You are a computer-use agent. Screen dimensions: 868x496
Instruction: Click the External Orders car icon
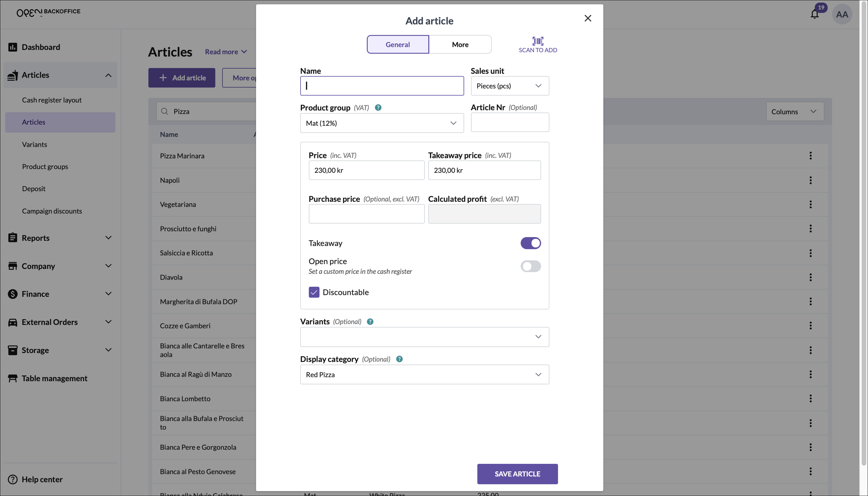pyautogui.click(x=13, y=322)
